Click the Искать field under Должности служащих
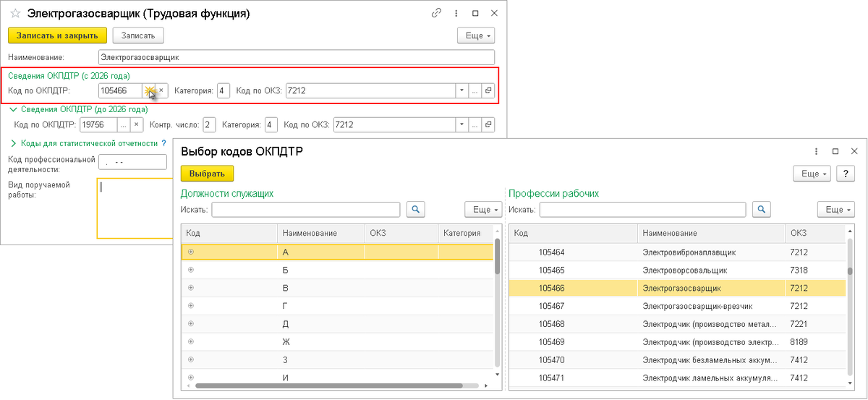The image size is (868, 400). click(x=305, y=209)
